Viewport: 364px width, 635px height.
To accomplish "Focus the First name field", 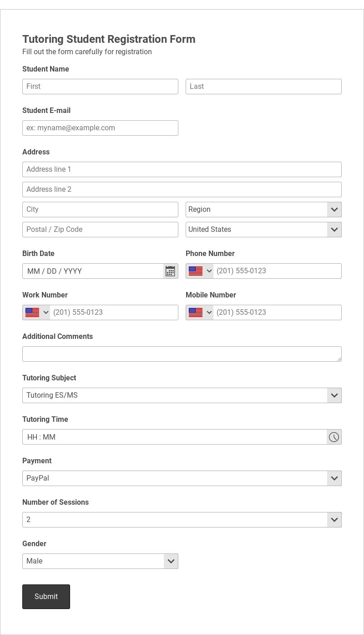I will (100, 87).
